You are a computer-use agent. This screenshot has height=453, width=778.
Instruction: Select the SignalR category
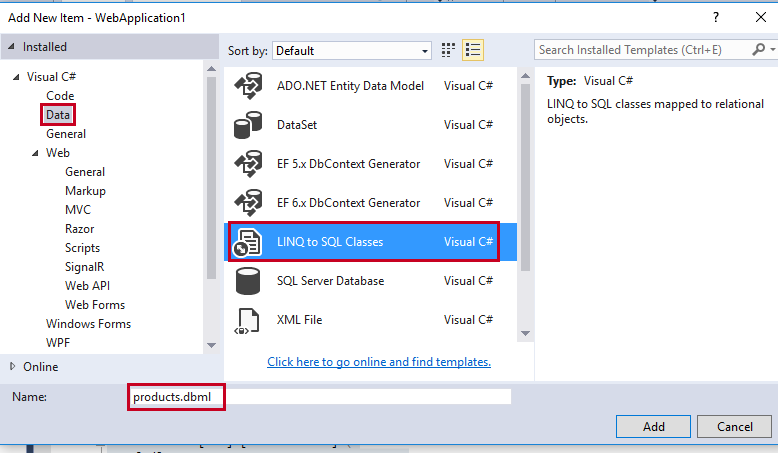pyautogui.click(x=84, y=267)
